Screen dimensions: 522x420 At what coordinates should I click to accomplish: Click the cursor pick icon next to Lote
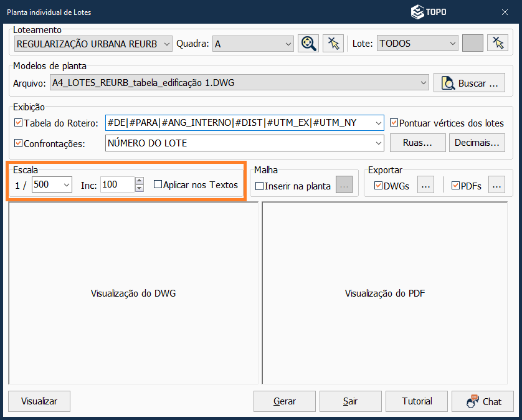[x=497, y=43]
